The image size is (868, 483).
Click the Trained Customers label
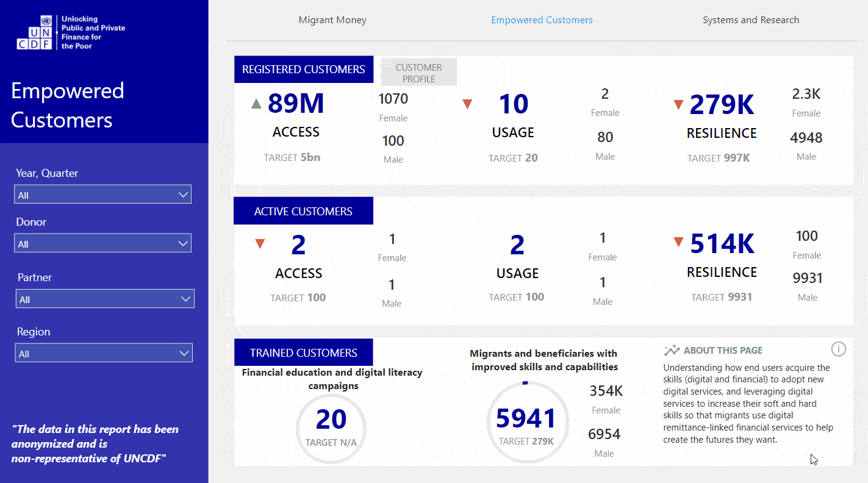[x=303, y=352]
